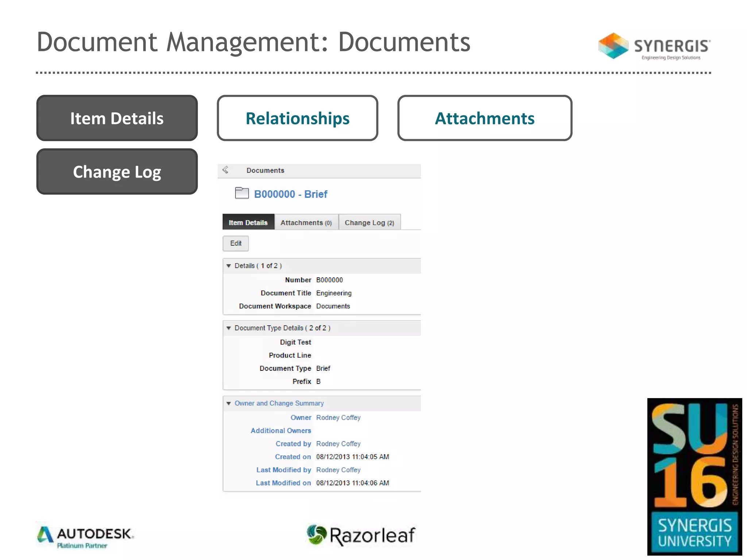
Task: Open the B000000 - Brief title link
Action: coord(291,194)
